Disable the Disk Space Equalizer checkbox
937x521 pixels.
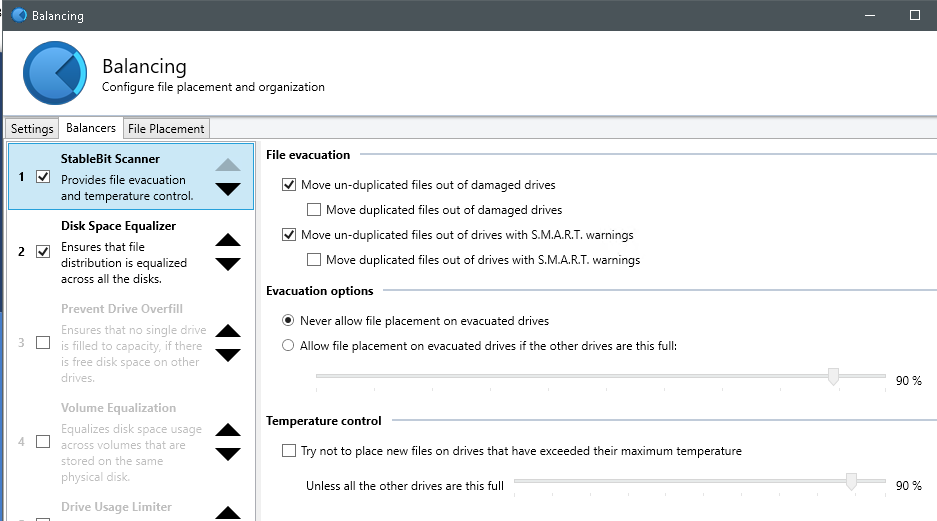tap(43, 252)
